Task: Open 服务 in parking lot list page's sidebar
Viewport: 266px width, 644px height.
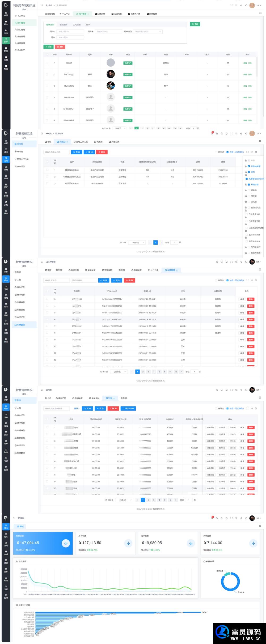Action: click(6, 468)
